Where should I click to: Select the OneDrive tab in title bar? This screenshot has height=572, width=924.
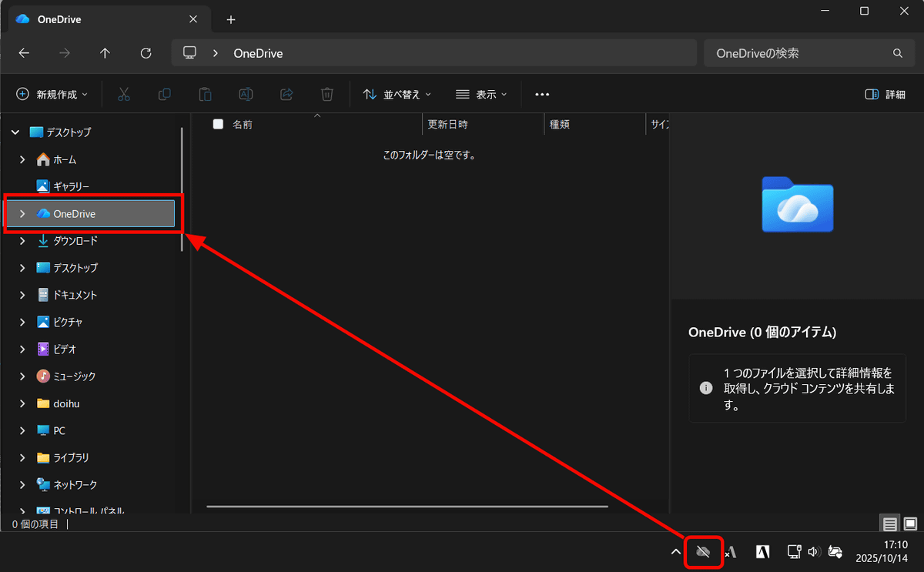point(108,19)
